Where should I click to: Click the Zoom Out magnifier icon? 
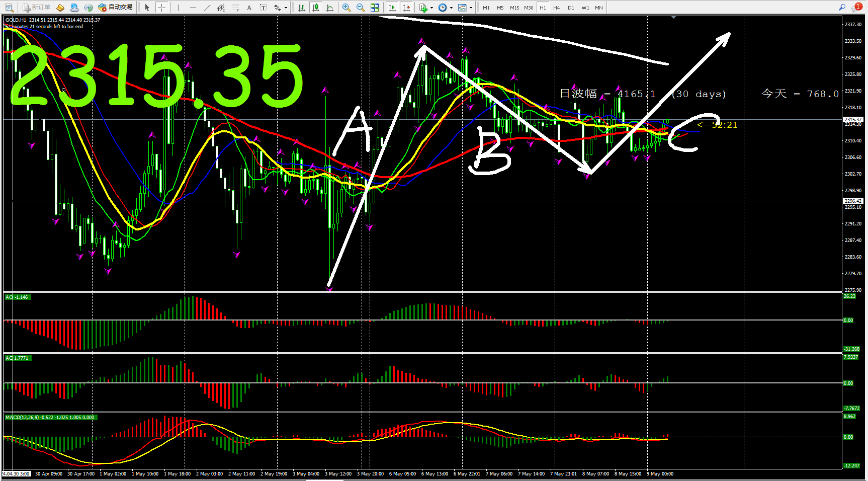tap(360, 8)
